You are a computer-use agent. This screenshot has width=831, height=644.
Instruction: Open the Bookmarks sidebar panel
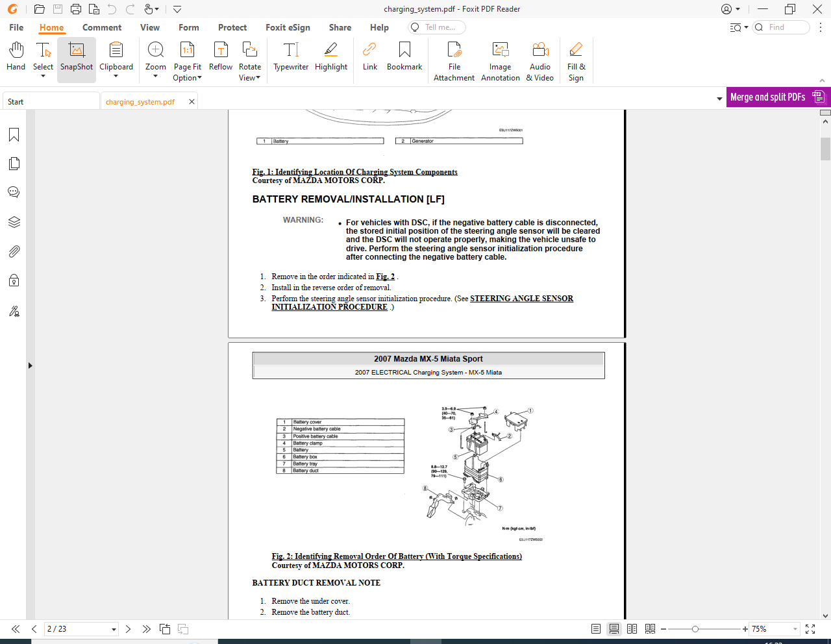click(14, 135)
